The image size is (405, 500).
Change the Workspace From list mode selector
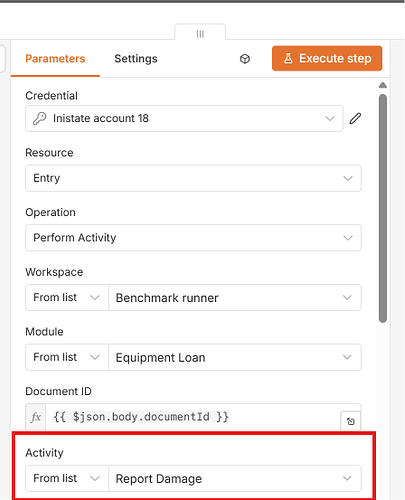[x=67, y=297]
